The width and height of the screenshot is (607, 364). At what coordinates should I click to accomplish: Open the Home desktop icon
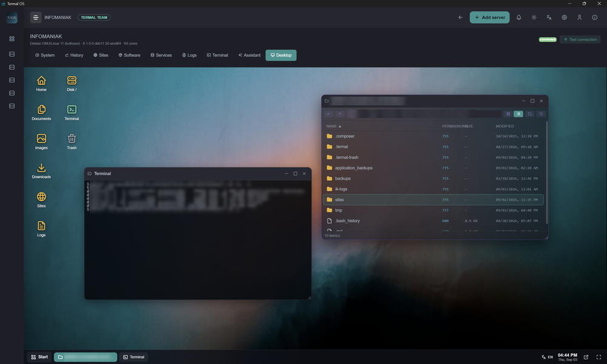tap(41, 84)
